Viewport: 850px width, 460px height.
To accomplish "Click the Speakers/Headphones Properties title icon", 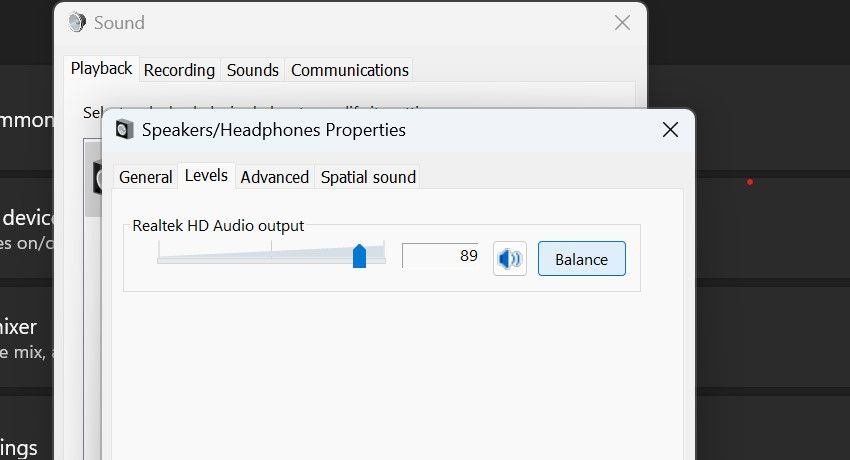I will click(124, 129).
